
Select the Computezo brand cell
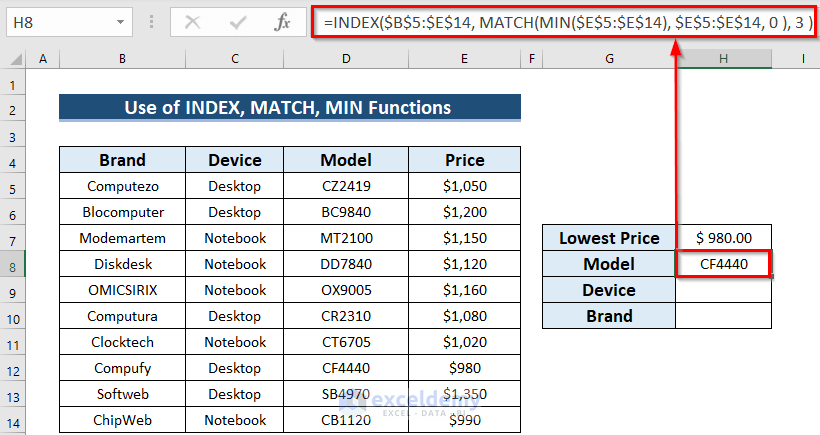(x=122, y=186)
